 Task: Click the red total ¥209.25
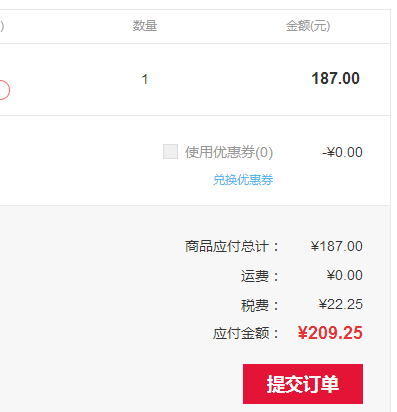point(330,333)
